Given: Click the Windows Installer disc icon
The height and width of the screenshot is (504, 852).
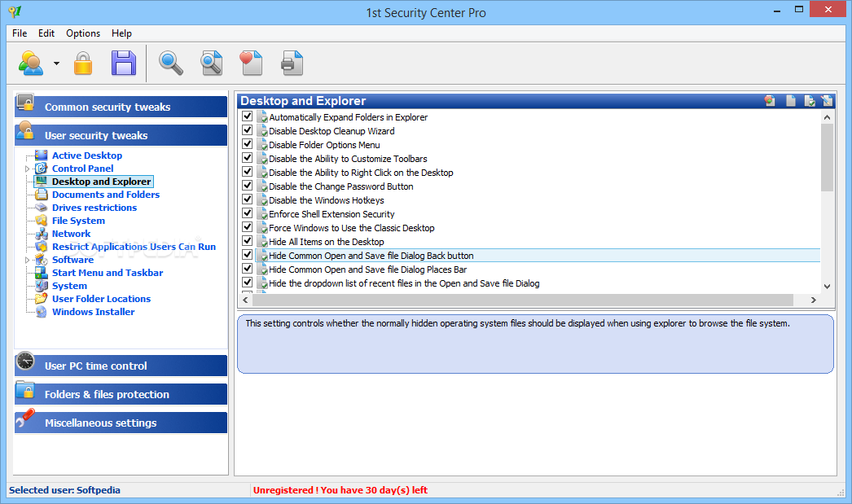Looking at the screenshot, I should pyautogui.click(x=42, y=312).
